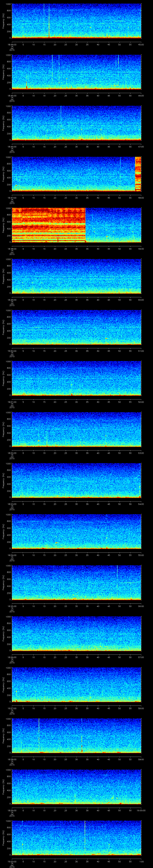The height and width of the screenshot is (868, 153).
Task: Open the spectrogram panel starting at 18:50:00
Action: tap(76, 327)
